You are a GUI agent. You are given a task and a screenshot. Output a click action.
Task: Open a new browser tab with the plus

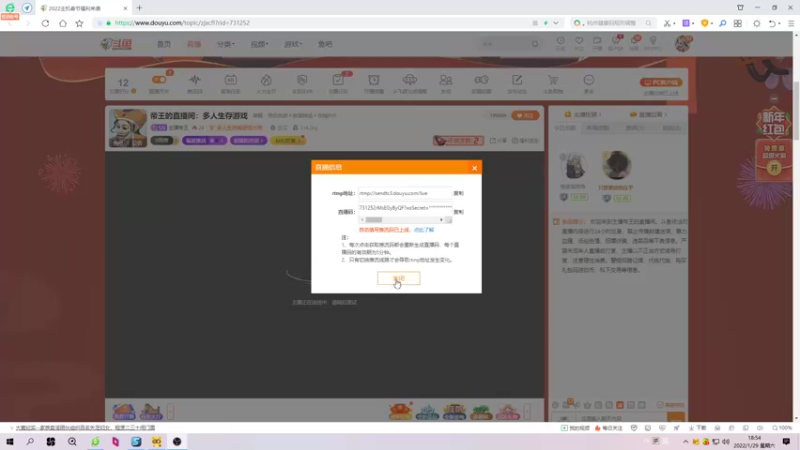[x=139, y=8]
